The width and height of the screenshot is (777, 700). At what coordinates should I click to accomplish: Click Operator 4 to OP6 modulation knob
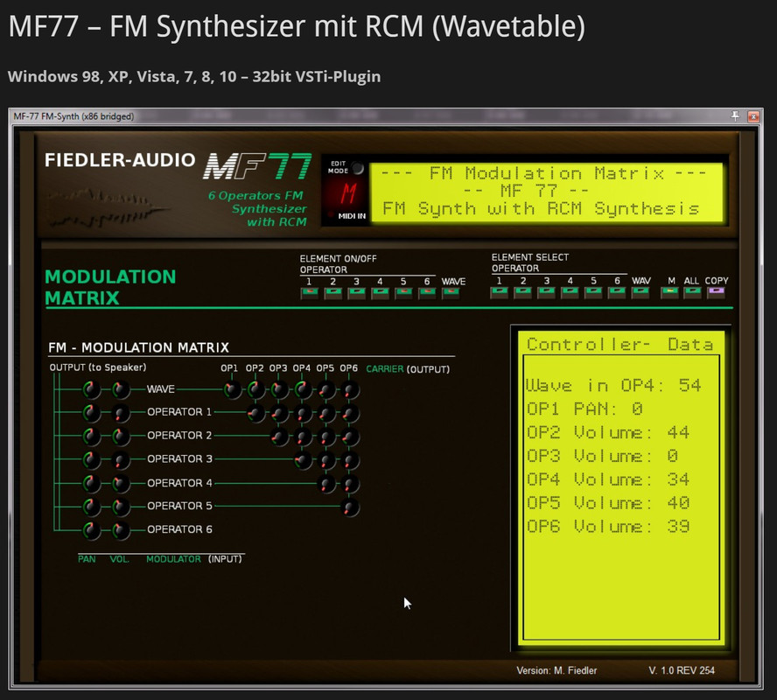click(350, 484)
